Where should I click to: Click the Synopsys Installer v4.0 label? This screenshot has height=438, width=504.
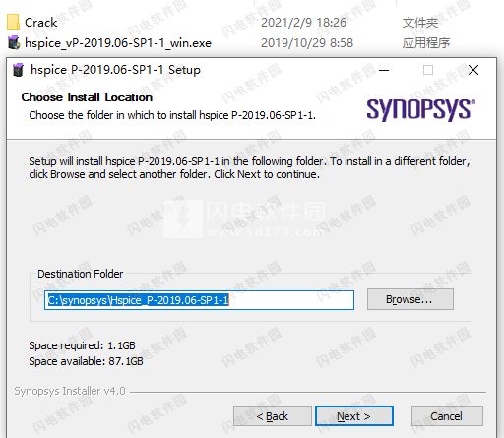coord(70,391)
